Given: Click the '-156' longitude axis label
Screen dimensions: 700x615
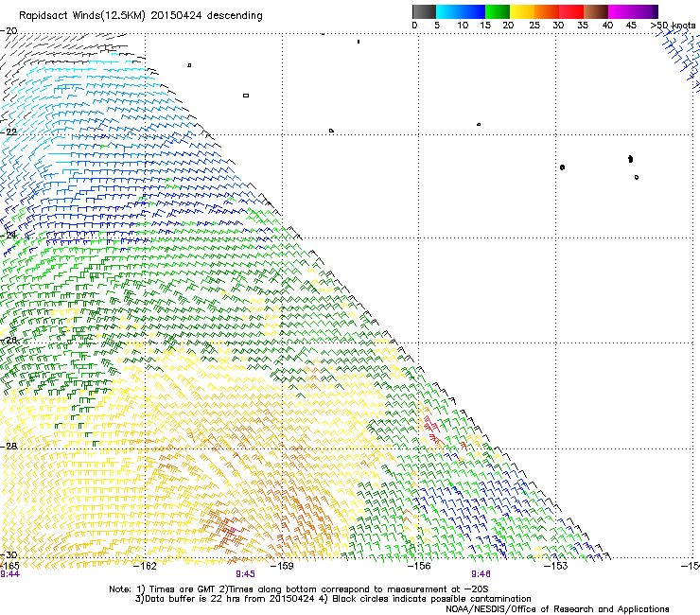Looking at the screenshot, I should [419, 566].
